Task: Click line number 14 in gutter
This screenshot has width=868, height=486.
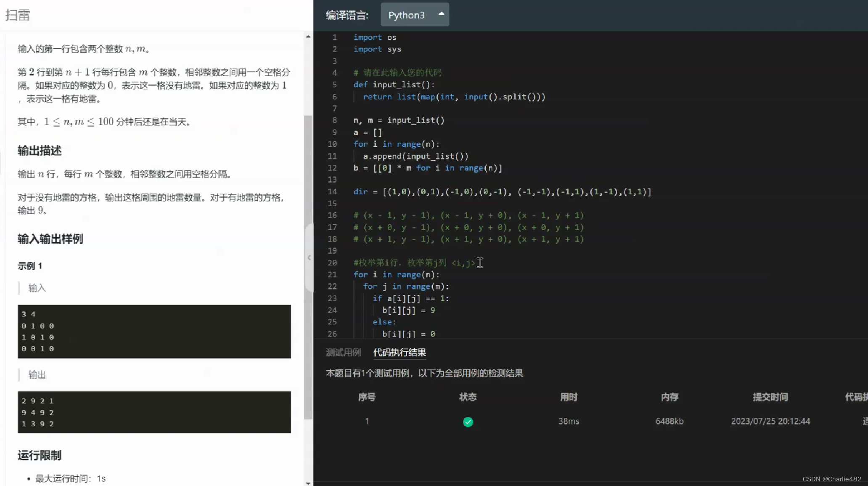Action: 332,192
